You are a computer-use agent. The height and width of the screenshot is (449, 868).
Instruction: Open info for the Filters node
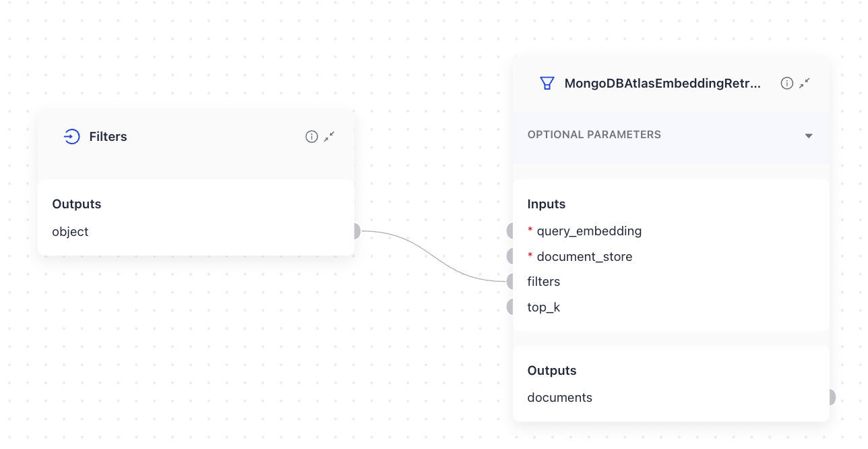coord(311,137)
